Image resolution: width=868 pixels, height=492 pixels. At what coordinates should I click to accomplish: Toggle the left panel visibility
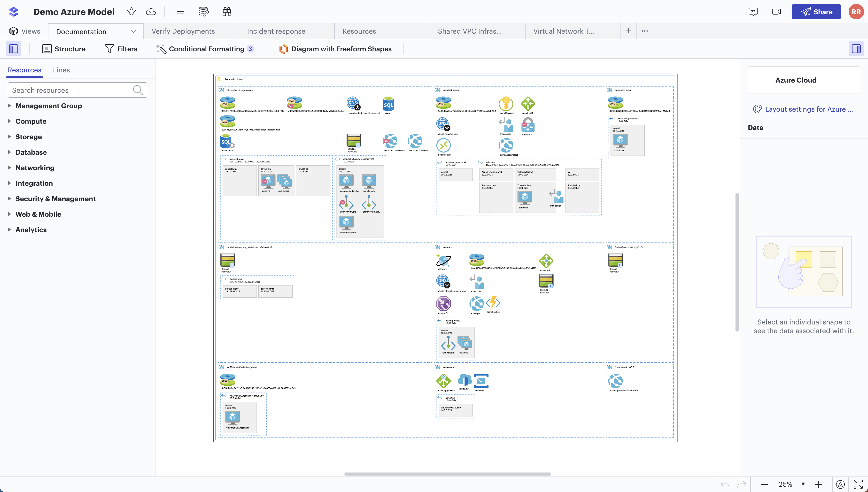coord(14,49)
